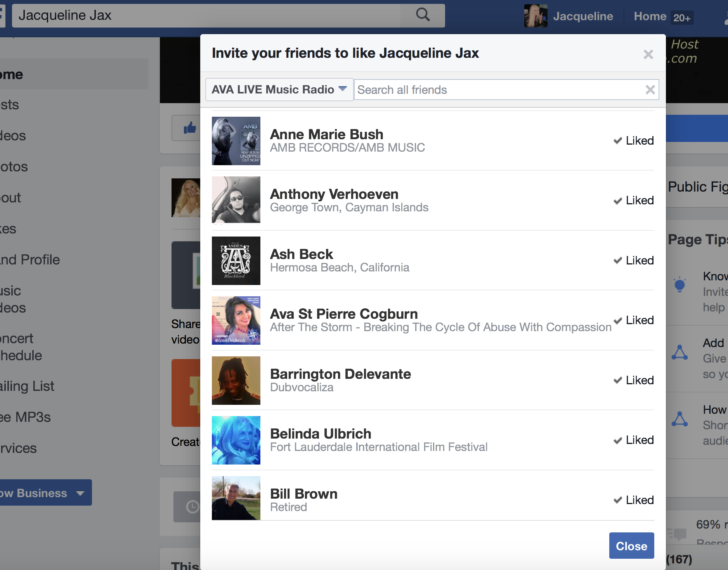The image size is (728, 570).
Task: Click Liked status for Ava St Pierre Cogburn
Action: pos(633,320)
